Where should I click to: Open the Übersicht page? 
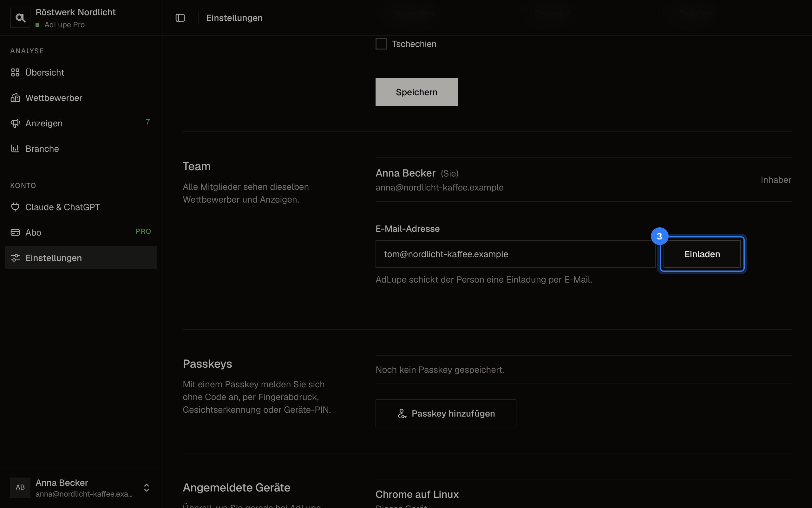[81, 72]
